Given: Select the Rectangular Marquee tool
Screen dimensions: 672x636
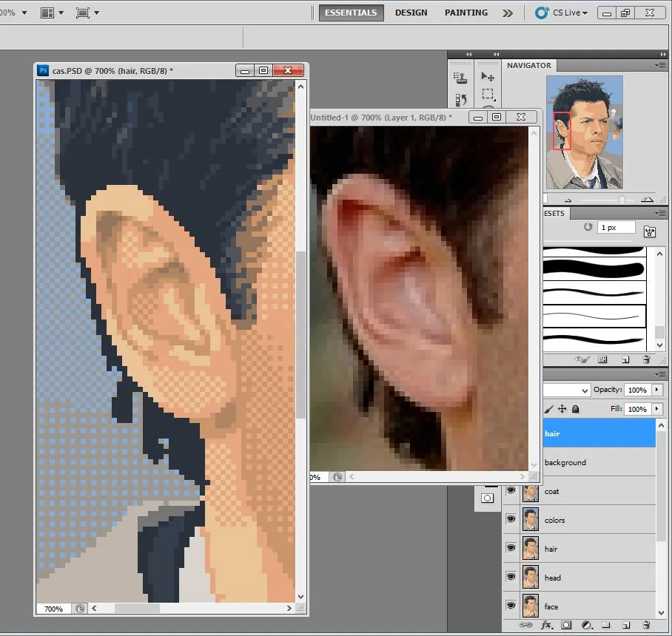Looking at the screenshot, I should click(488, 94).
